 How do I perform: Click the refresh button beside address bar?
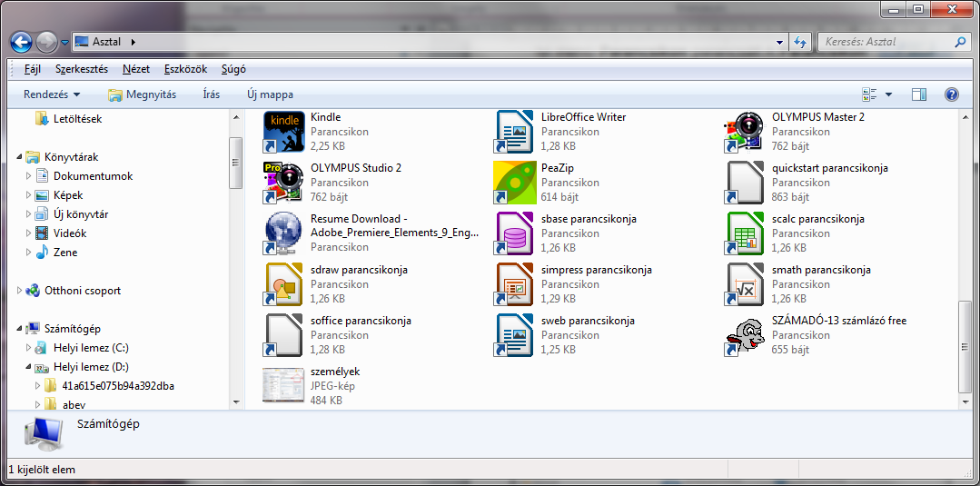799,43
